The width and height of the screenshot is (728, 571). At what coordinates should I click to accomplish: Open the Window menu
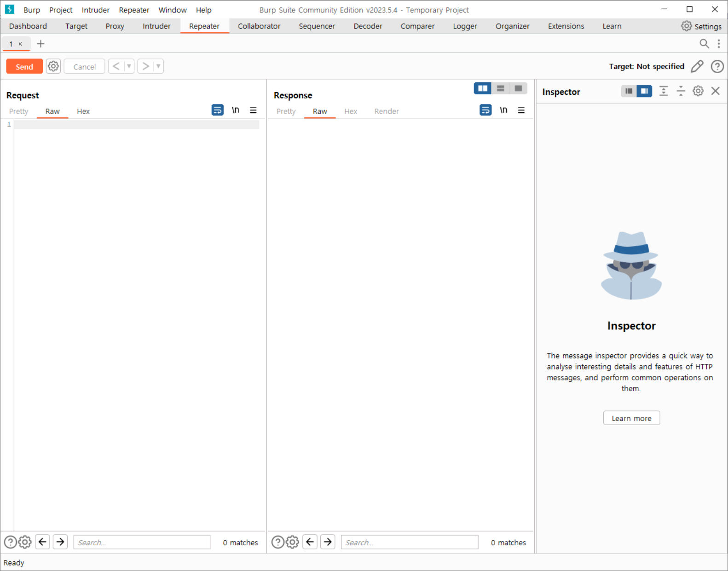click(173, 10)
